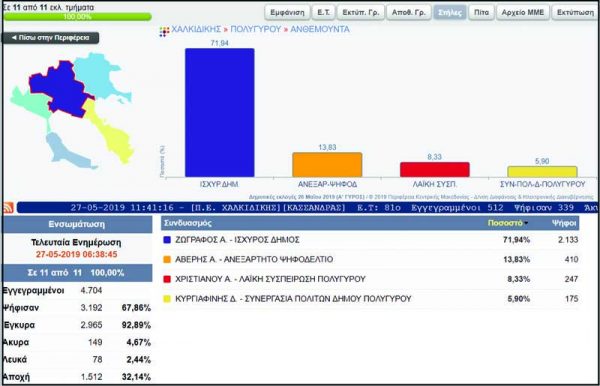Select the light blue Kassandra peninsula on map

point(67,151)
